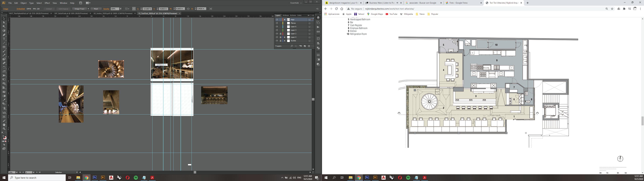Click the Image Trace button
The height and width of the screenshot is (181, 644).
click(x=79, y=9)
